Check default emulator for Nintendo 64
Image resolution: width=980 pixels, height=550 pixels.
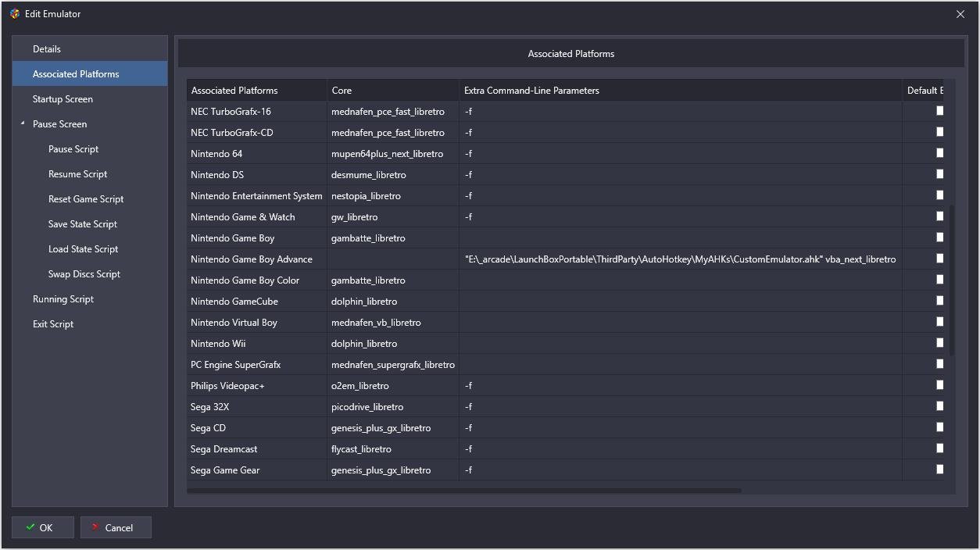(x=939, y=153)
